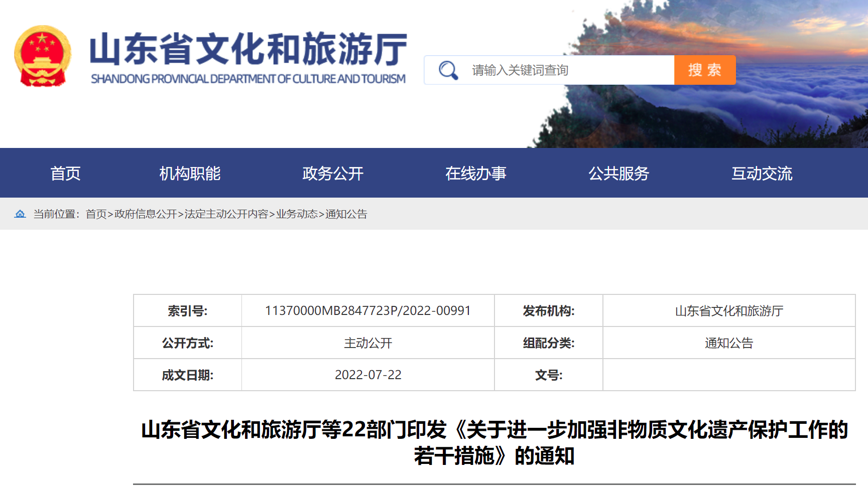Click the 山东省文化和旅游厅 table cell value
This screenshot has height=491, width=868.
click(729, 311)
